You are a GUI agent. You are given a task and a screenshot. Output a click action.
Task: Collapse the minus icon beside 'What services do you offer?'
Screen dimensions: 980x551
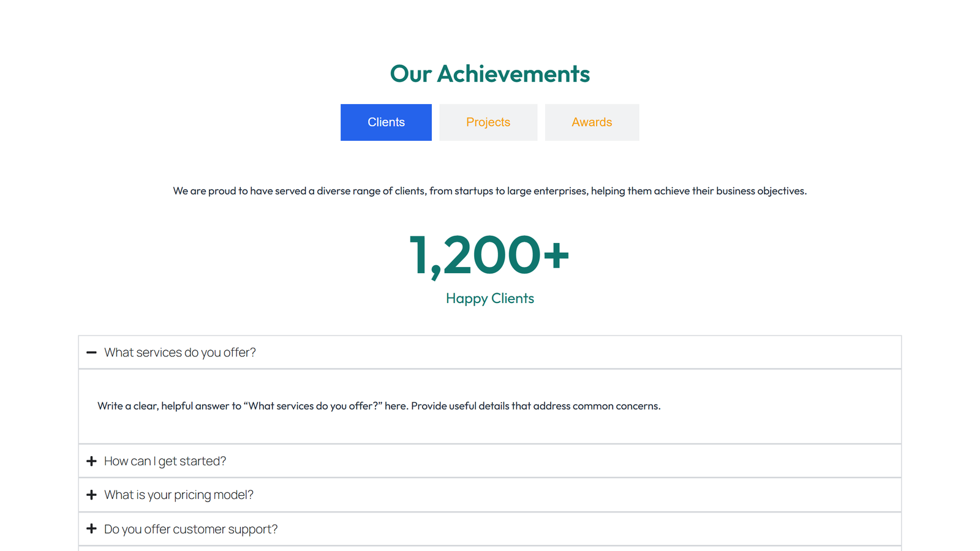tap(91, 353)
